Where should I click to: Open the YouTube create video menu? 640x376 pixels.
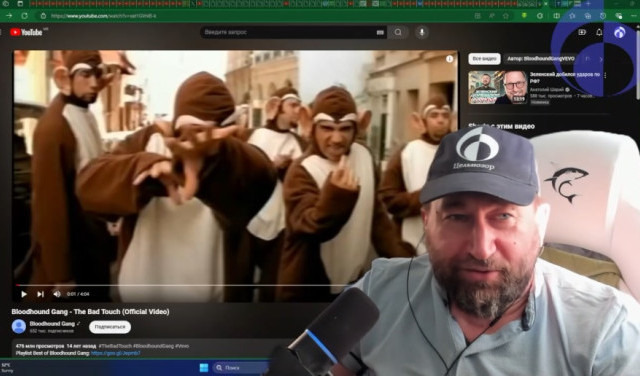(x=582, y=32)
